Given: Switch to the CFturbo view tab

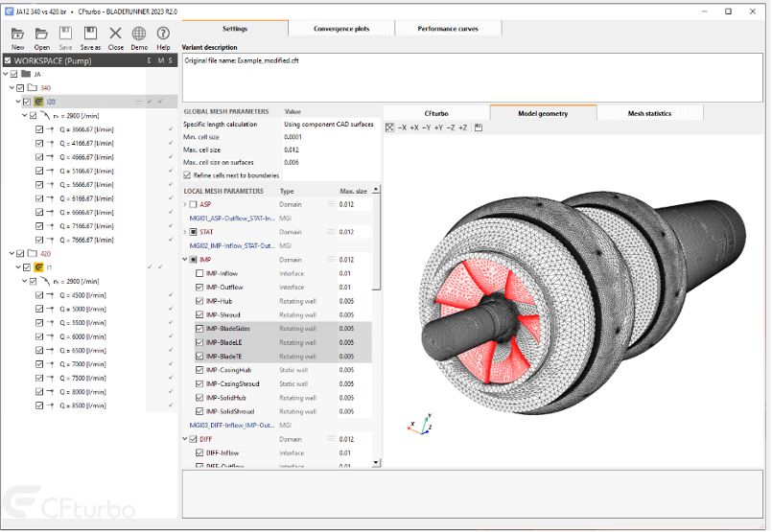Looking at the screenshot, I should coord(436,113).
